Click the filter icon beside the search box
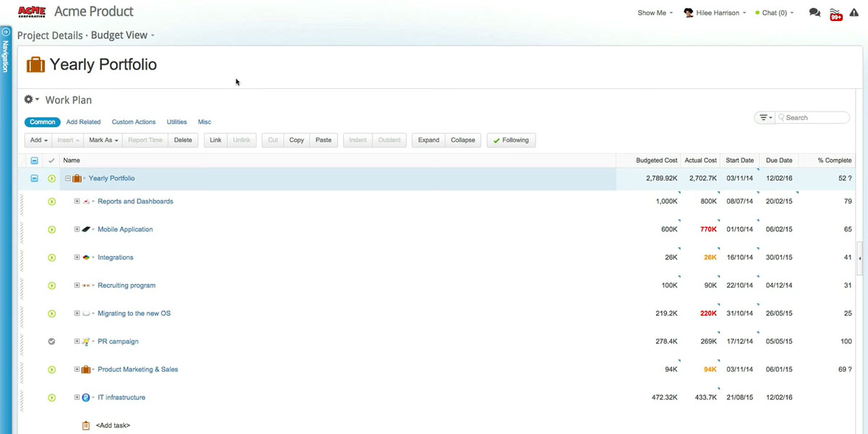 (x=764, y=117)
